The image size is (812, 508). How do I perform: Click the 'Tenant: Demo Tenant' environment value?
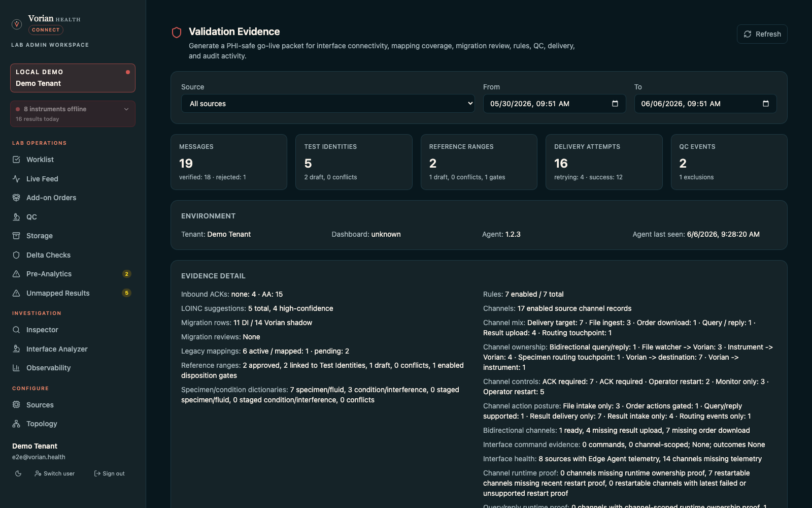tap(216, 234)
